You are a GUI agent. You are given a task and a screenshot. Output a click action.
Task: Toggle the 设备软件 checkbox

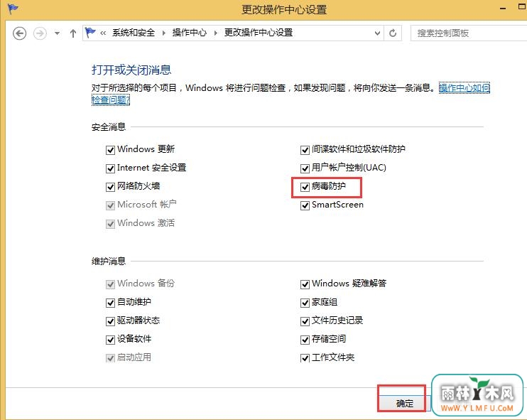pyautogui.click(x=110, y=340)
